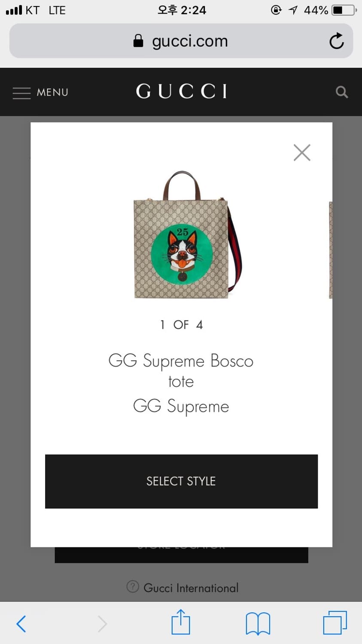Tap the magnifying glass search icon

(342, 92)
